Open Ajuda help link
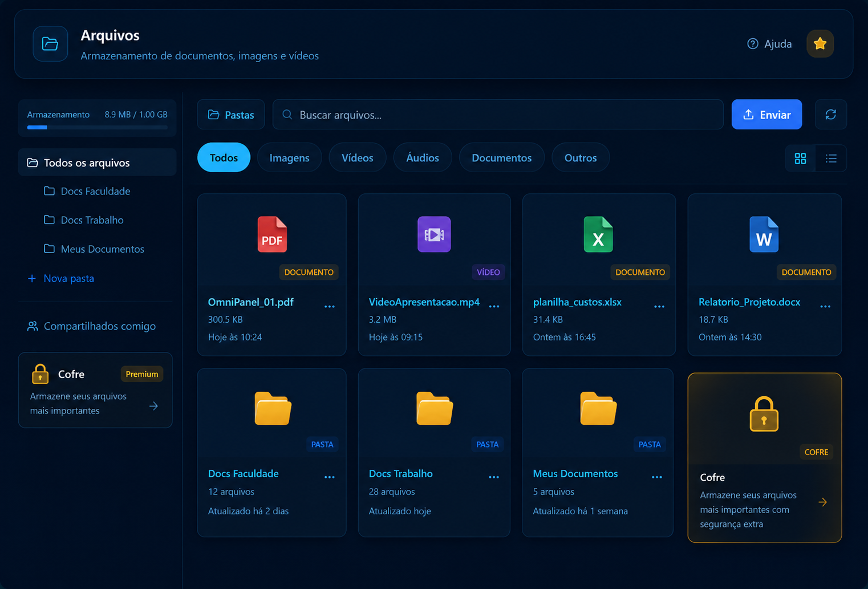 coord(769,44)
